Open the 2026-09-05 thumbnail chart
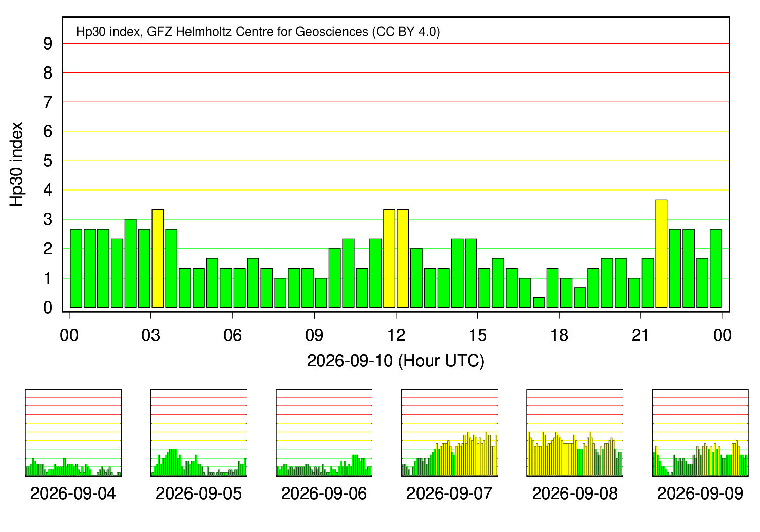Viewport: 760px width, 532px height. [199, 433]
